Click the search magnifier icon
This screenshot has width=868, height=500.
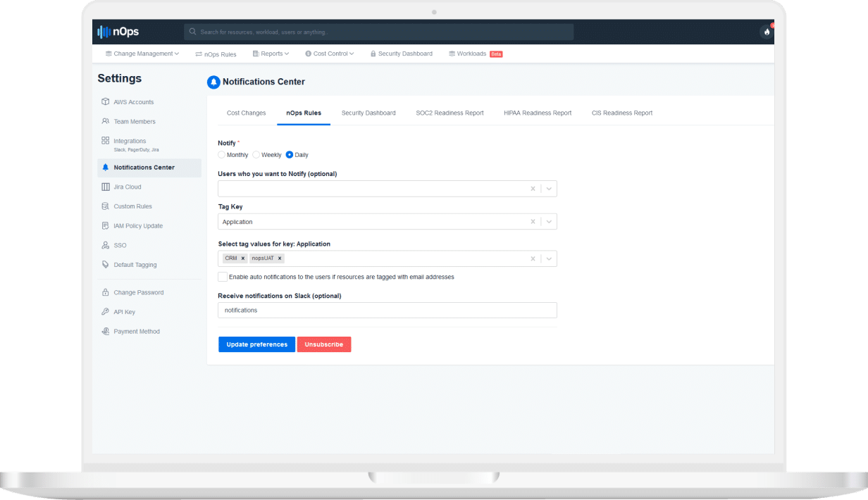click(x=192, y=32)
